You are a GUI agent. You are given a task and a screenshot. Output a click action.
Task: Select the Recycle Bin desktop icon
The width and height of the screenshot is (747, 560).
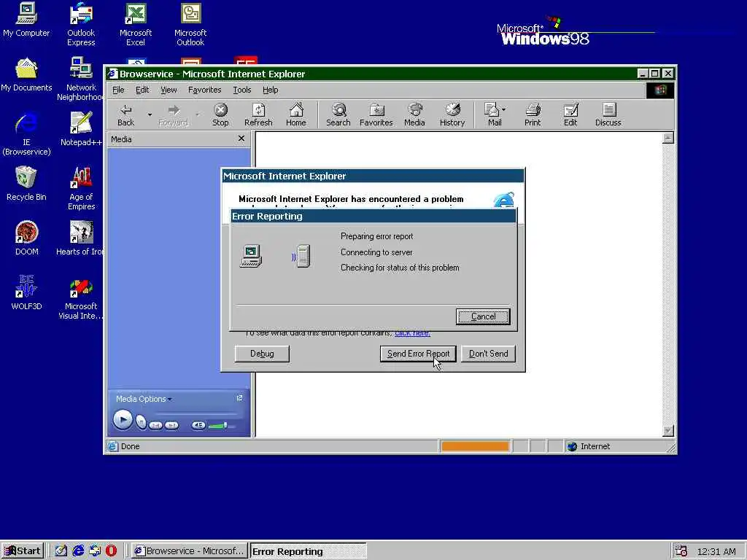[26, 184]
